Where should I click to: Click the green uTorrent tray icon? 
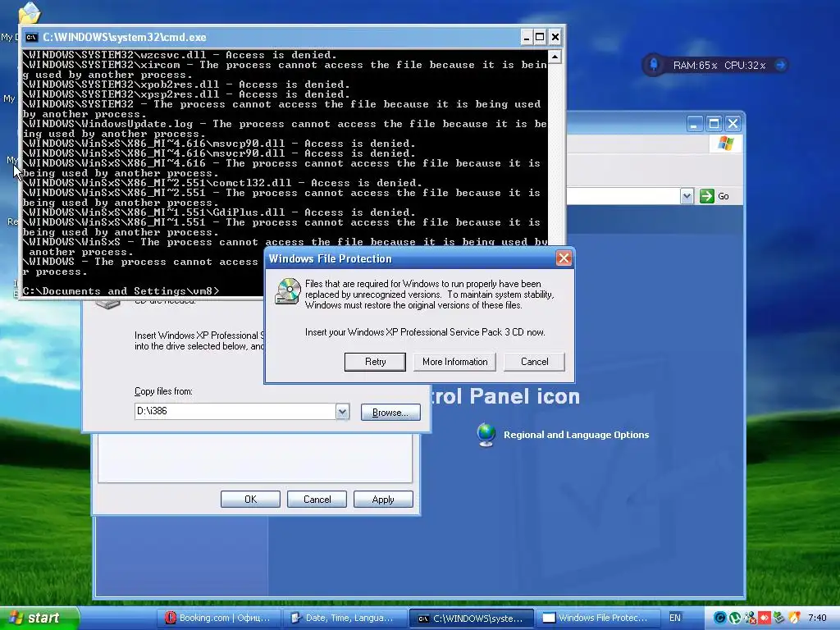coord(735,619)
